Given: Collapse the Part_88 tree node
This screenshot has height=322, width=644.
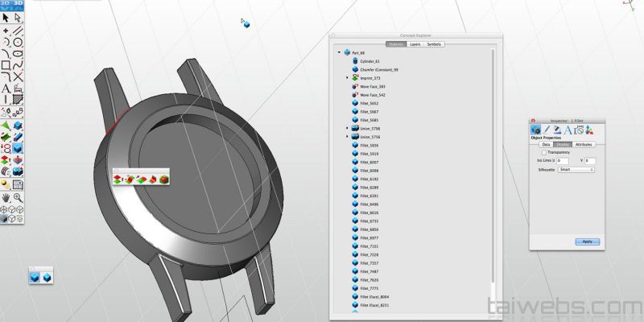Looking at the screenshot, I should point(339,52).
